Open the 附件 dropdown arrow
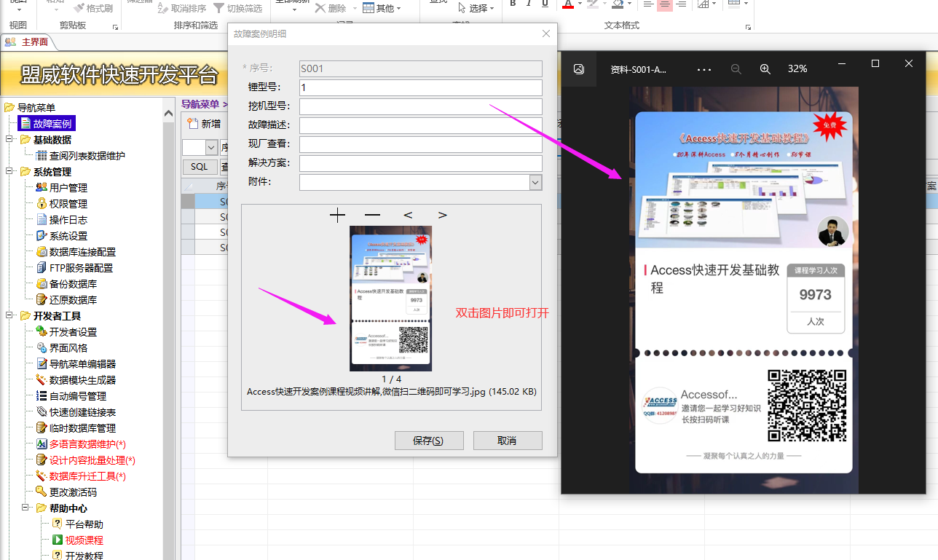The height and width of the screenshot is (560, 938). 535,183
